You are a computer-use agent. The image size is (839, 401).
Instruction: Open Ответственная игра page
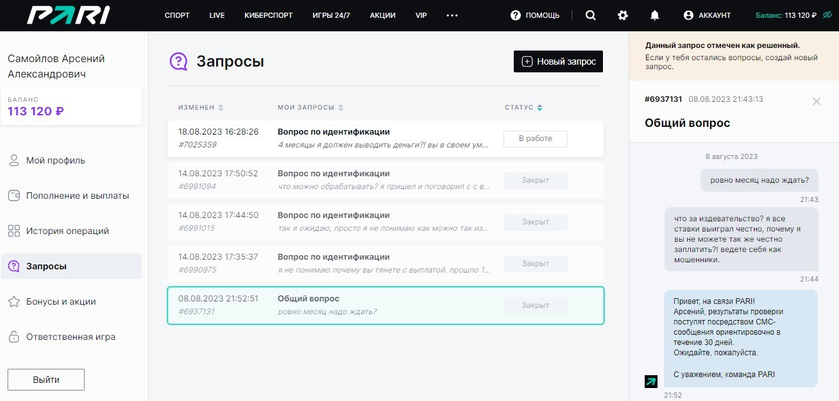coord(71,337)
